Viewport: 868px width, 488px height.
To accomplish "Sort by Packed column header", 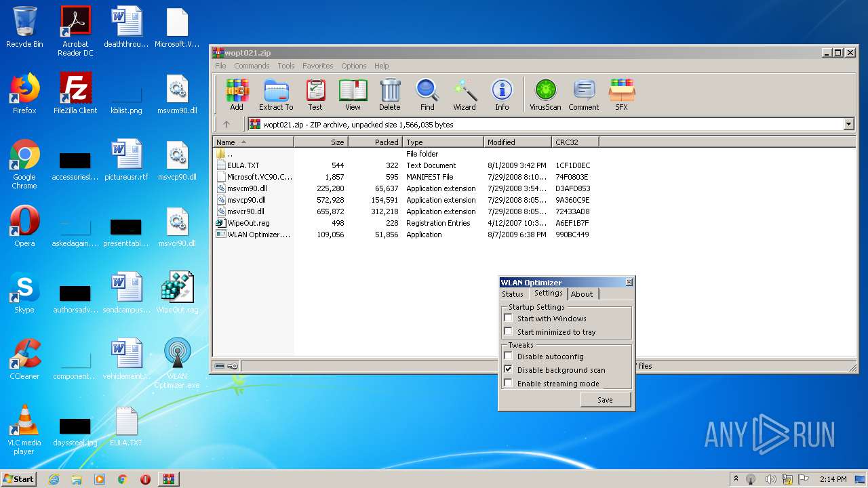I will tap(376, 142).
